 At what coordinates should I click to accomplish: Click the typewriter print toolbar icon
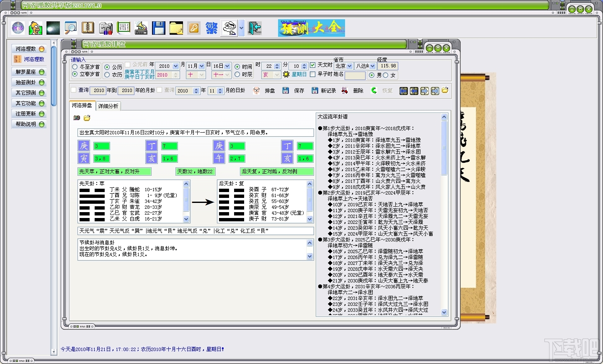pos(141,28)
